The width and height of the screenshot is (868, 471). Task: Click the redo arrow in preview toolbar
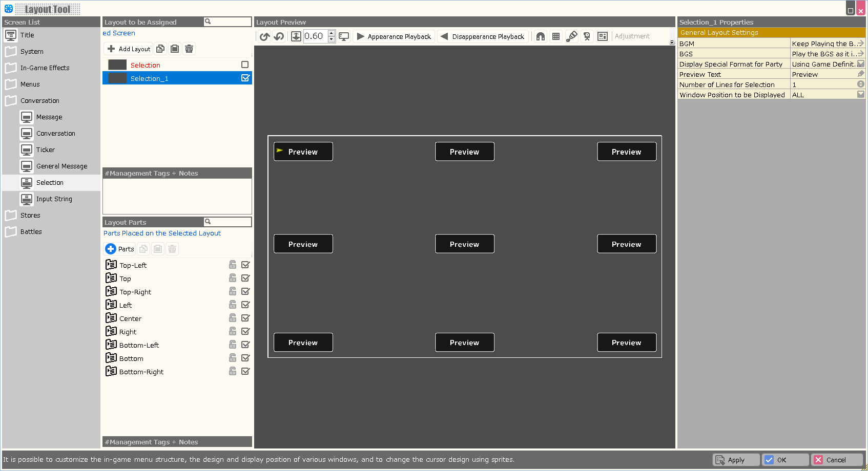[x=264, y=36]
